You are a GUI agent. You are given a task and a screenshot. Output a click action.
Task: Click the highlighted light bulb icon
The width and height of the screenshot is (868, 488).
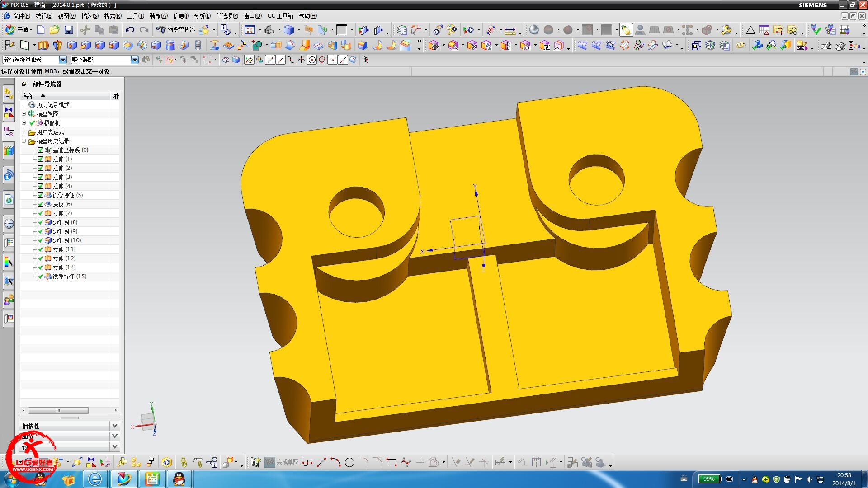[626, 30]
